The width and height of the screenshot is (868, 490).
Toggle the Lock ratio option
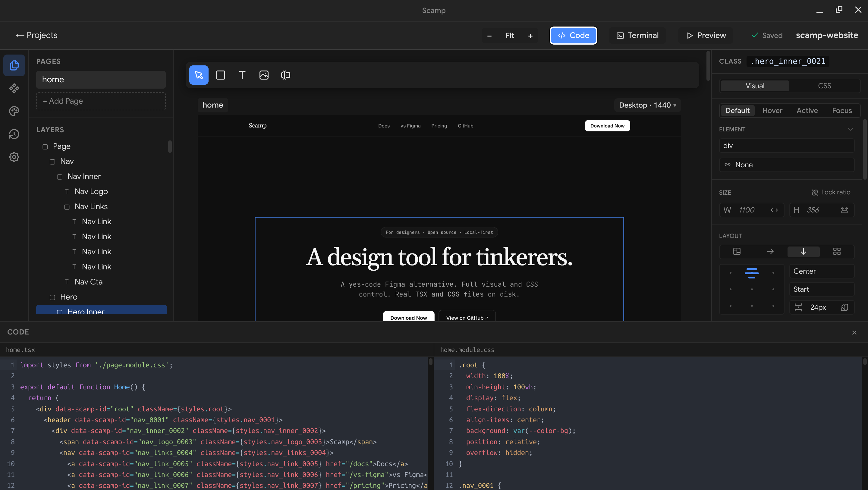[x=831, y=193]
